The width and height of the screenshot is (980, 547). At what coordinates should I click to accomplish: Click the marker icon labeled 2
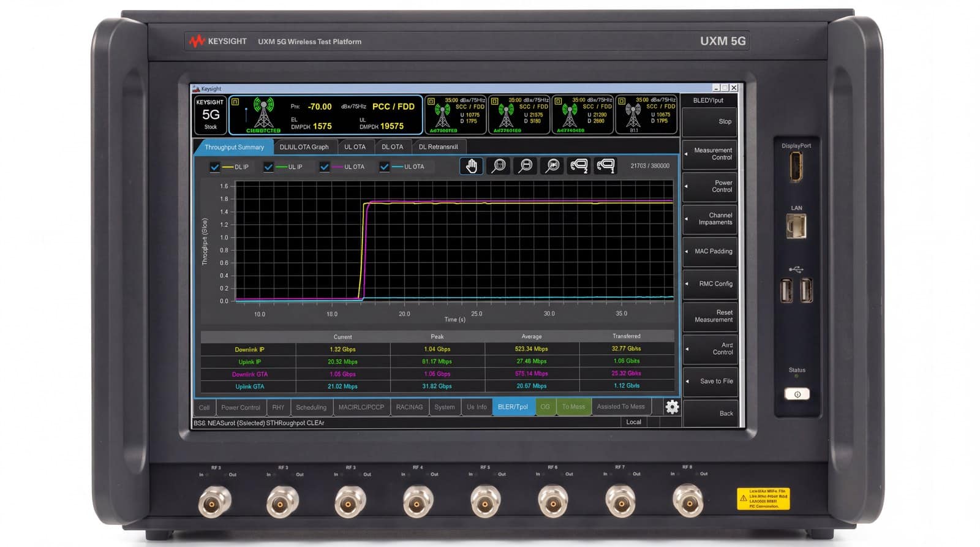[579, 166]
